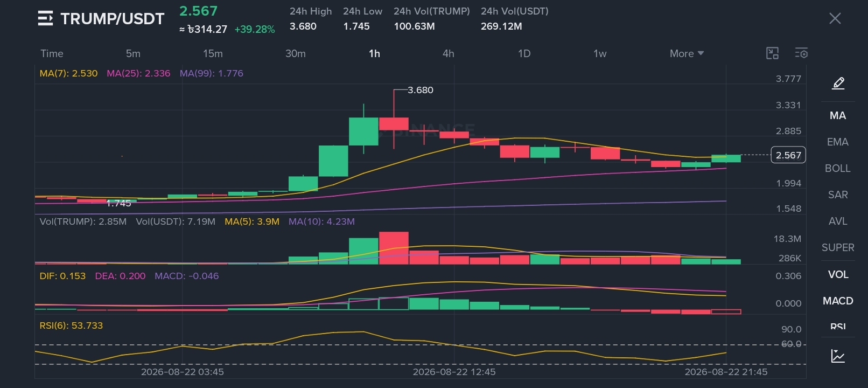Close the full-screen chart view

[x=835, y=18]
